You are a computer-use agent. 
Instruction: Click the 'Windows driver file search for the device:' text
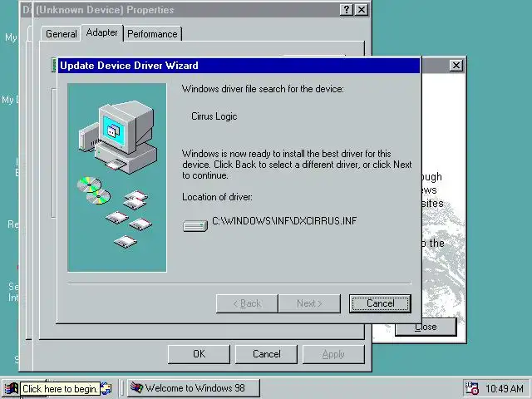[x=263, y=89]
